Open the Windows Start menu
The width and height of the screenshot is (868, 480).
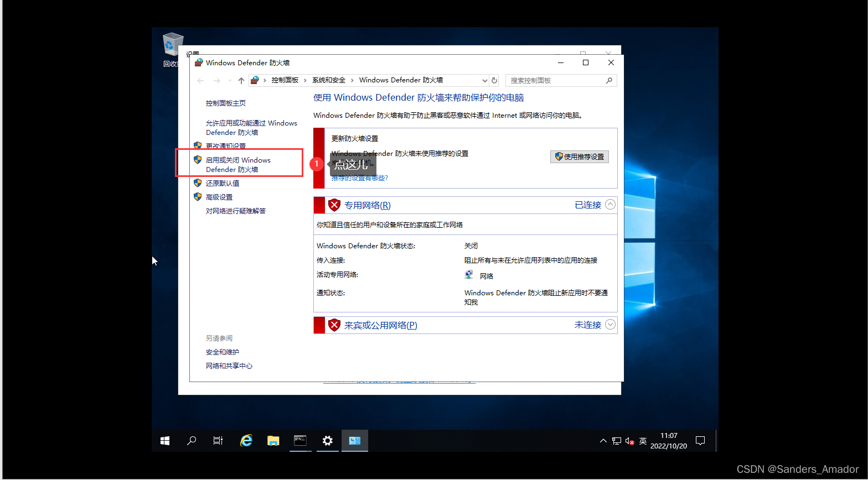165,441
